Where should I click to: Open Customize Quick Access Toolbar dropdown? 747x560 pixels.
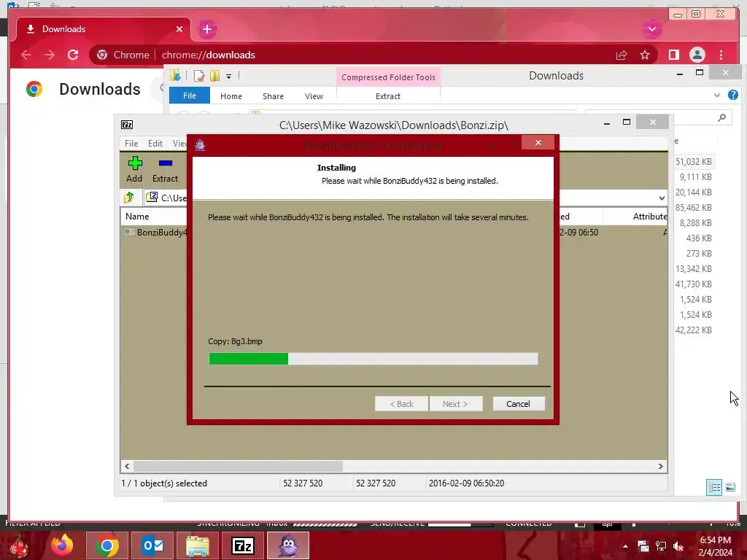tap(228, 76)
